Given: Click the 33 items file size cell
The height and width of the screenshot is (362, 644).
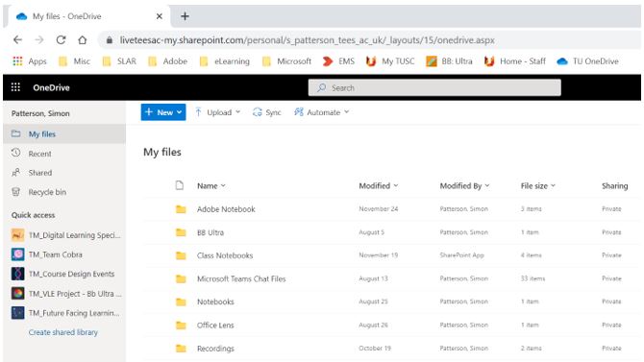Looking at the screenshot, I should [x=533, y=278].
